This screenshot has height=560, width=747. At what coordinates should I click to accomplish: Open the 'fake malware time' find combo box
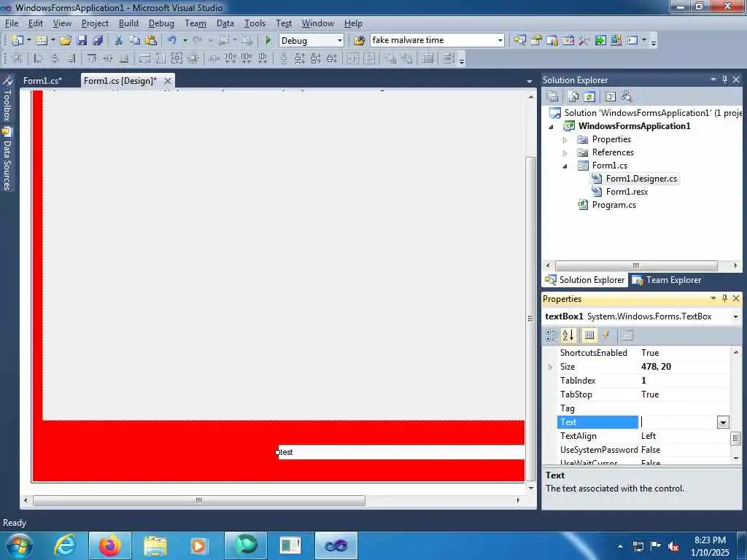500,41
